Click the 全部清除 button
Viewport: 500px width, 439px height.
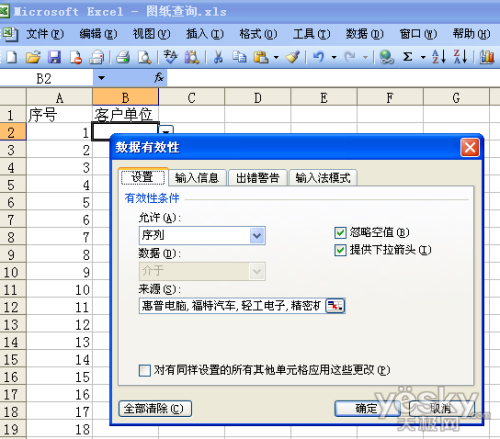coord(155,409)
